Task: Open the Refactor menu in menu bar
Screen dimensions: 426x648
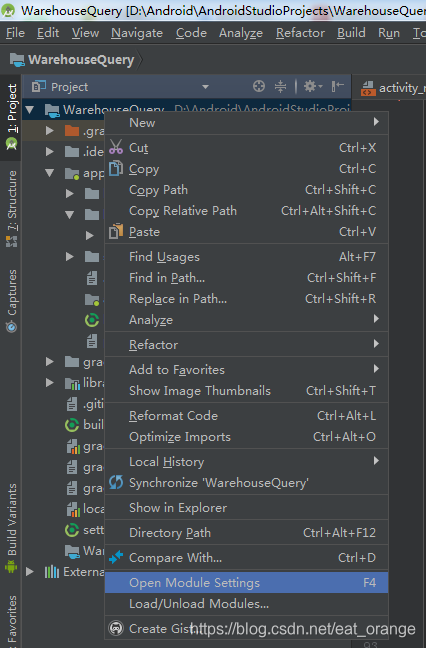Action: click(300, 33)
